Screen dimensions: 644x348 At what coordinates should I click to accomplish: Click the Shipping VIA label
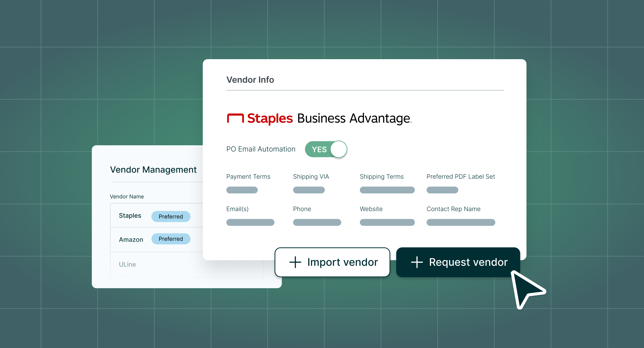[x=311, y=177]
